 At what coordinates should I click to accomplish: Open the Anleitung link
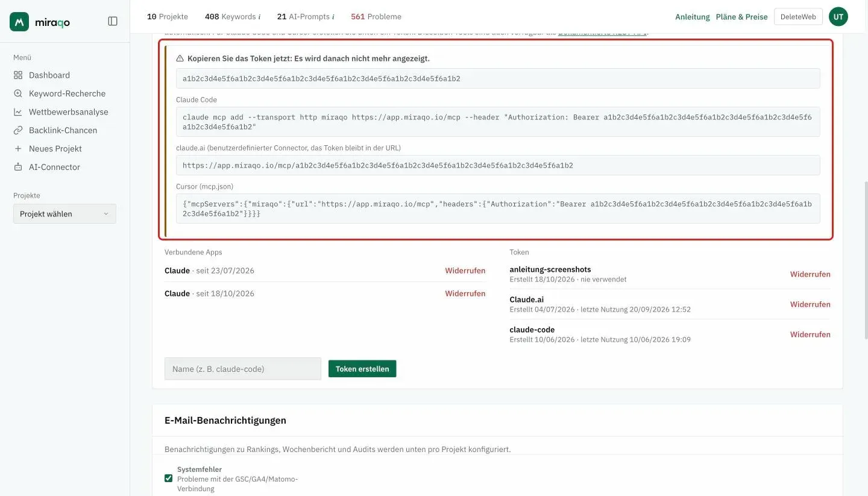(693, 17)
